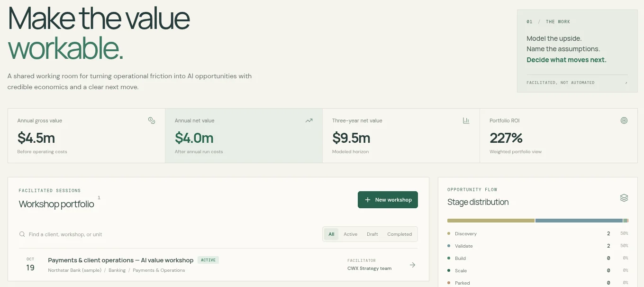644x287 pixels.
Task: Click the ACTIVE status badge on the workshop row
Action: [208, 260]
